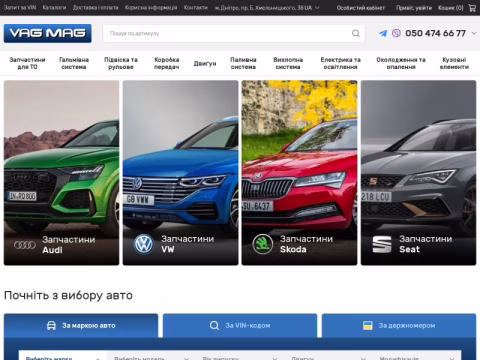
Task: Open 'Запчастини Skoda' banner card
Action: pyautogui.click(x=299, y=173)
